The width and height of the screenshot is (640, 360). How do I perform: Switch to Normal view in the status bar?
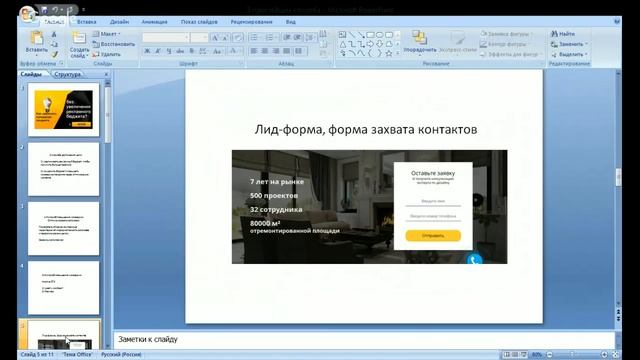(x=507, y=355)
